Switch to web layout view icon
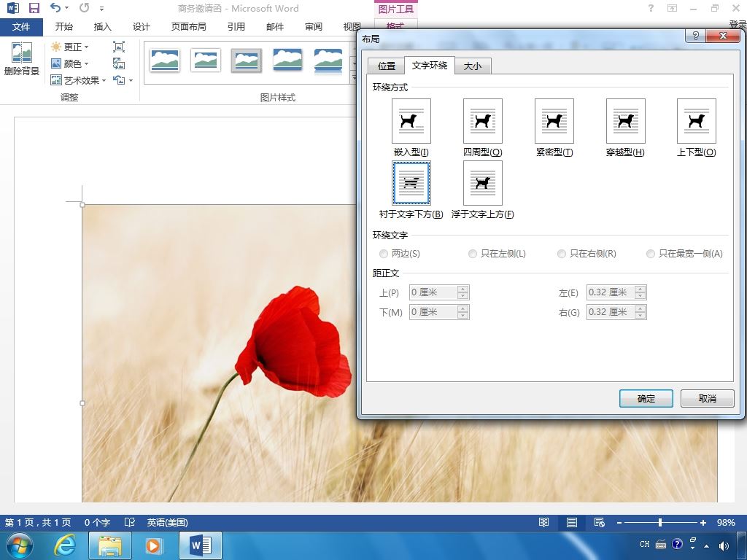This screenshot has height=560, width=747. (600, 522)
